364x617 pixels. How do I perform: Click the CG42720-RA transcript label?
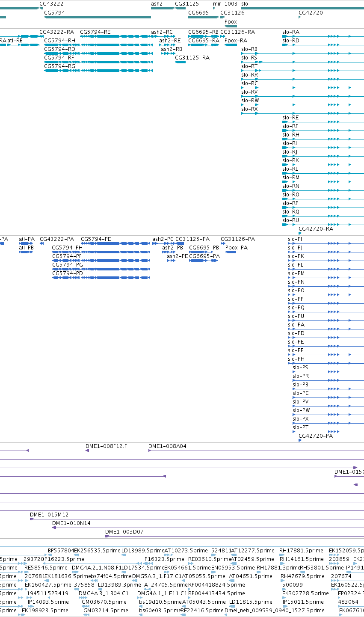pos(316,229)
